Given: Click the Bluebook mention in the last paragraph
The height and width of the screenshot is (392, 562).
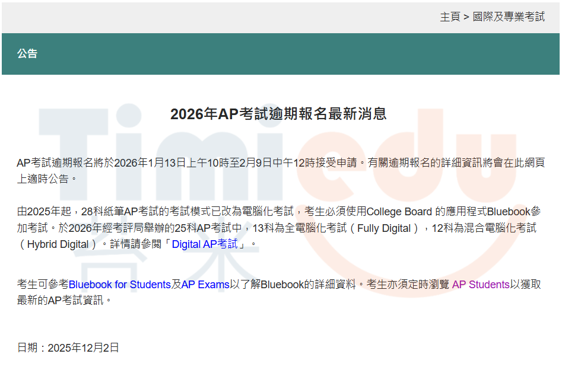Looking at the screenshot, I should coord(284,285).
